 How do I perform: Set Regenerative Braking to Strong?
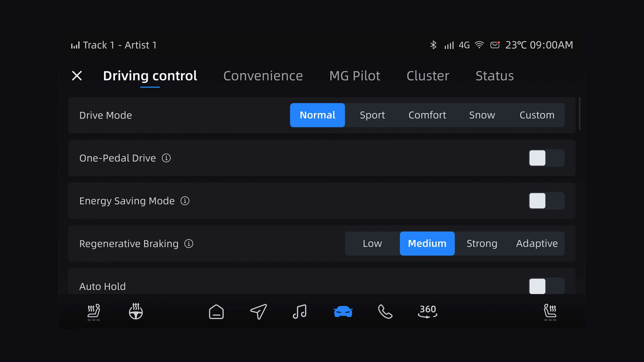482,244
